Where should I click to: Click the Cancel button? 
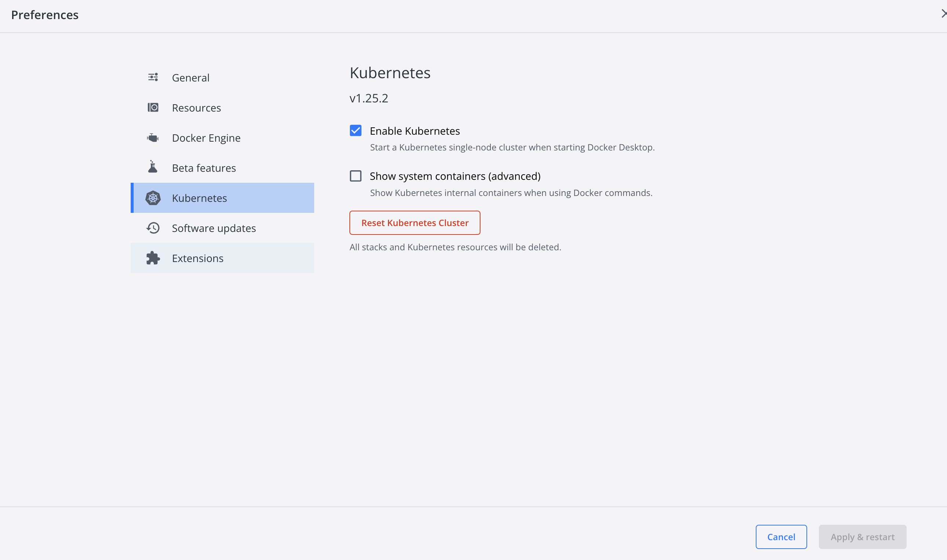coord(781,537)
